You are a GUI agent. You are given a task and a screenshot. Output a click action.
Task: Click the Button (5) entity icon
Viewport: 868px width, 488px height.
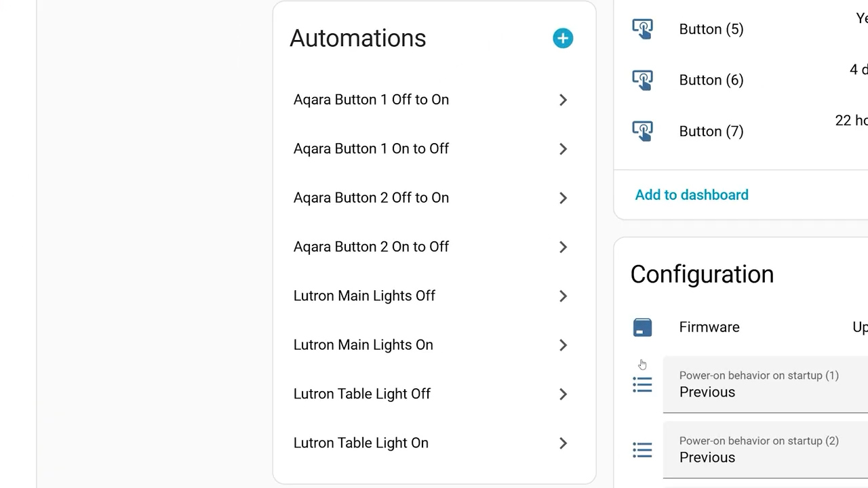coord(642,29)
